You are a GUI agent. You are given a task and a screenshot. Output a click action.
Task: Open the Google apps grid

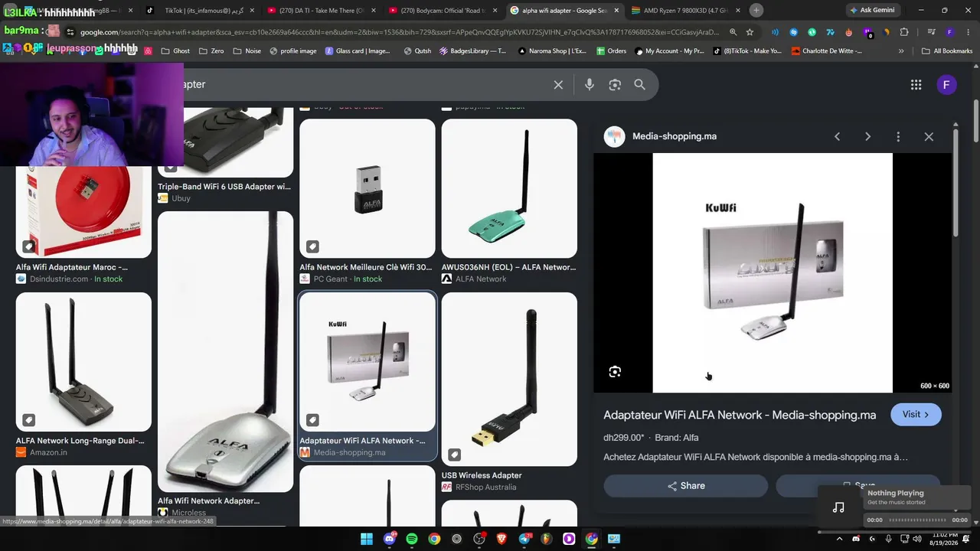(x=916, y=85)
